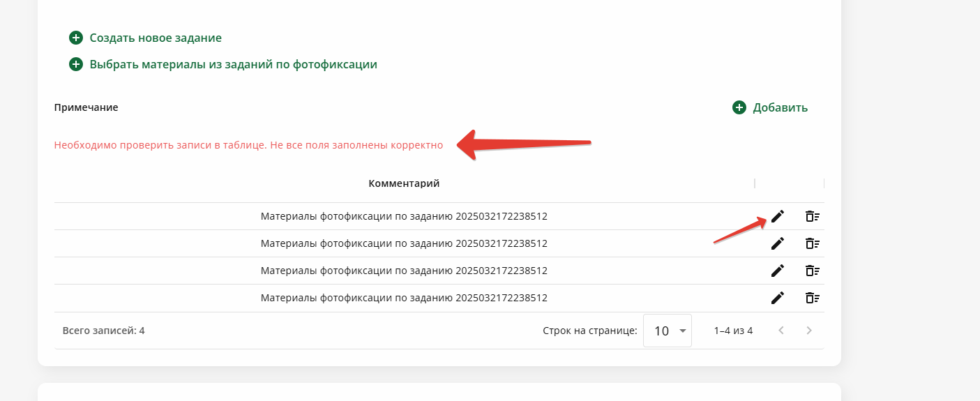Viewport: 980px width, 401px height.
Task: Click the 'Добавить' button
Action: 770,107
